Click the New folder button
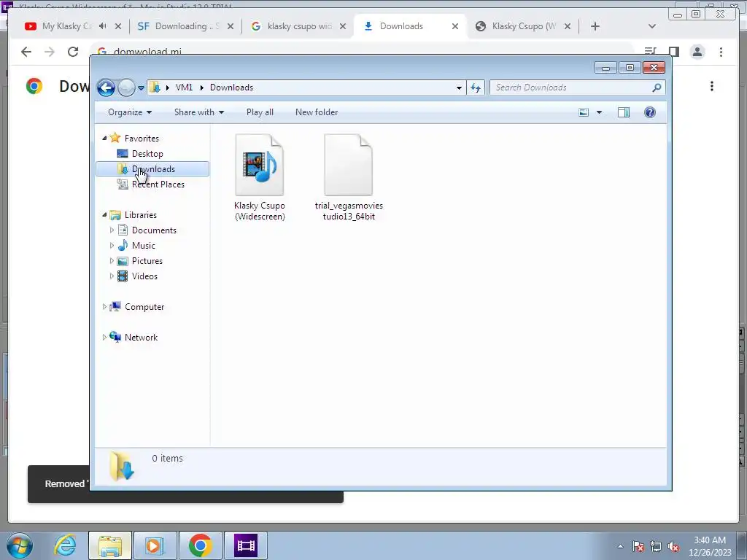Viewport: 747px width, 560px height. 317,112
